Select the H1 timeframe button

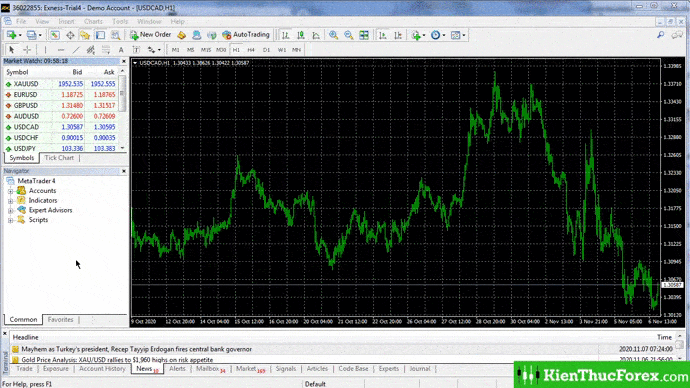point(236,50)
